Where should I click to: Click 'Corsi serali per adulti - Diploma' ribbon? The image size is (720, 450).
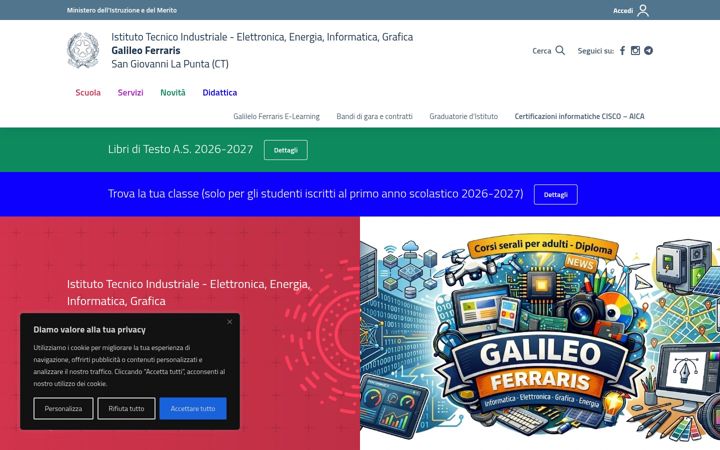pos(543,247)
